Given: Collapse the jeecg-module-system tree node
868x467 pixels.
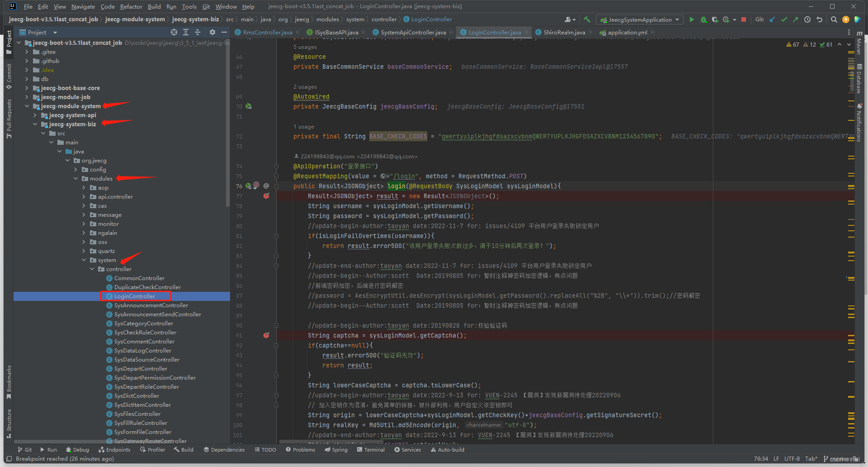Looking at the screenshot, I should 27,106.
